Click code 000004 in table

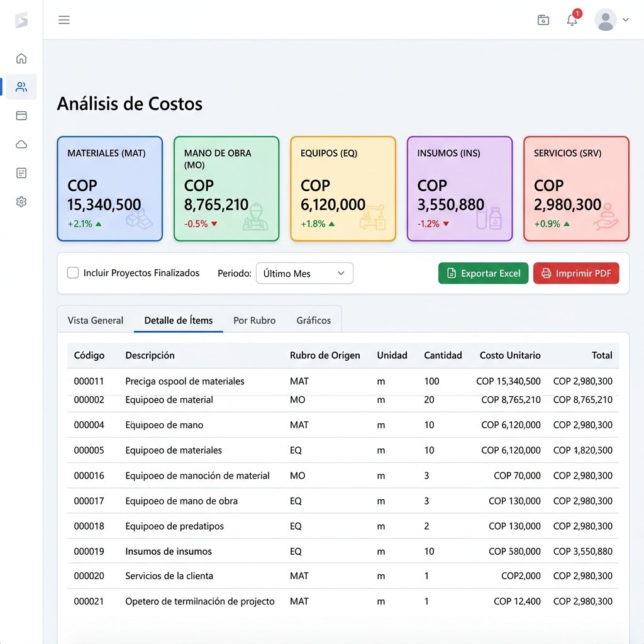[89, 425]
